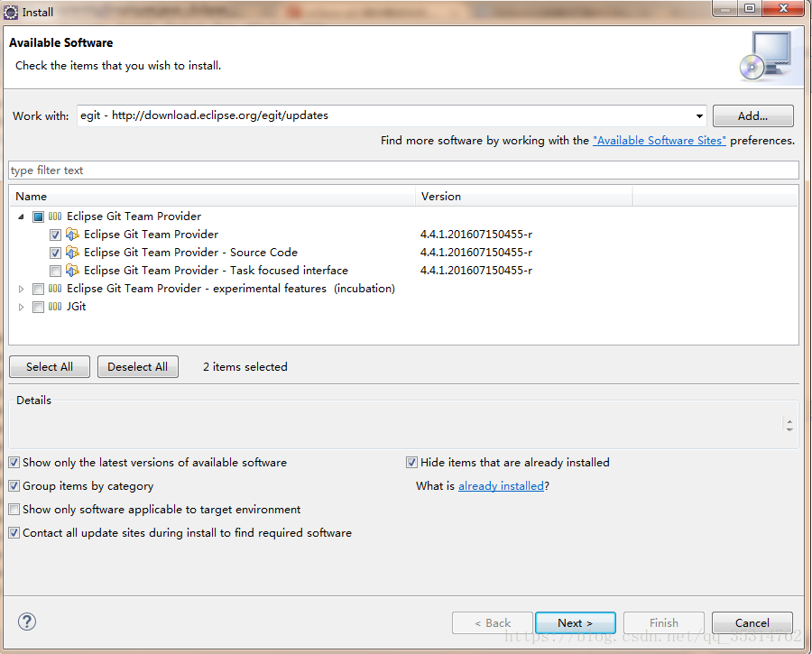Image resolution: width=812 pixels, height=654 pixels.
Task: Focus the type filter text field
Action: click(x=403, y=170)
